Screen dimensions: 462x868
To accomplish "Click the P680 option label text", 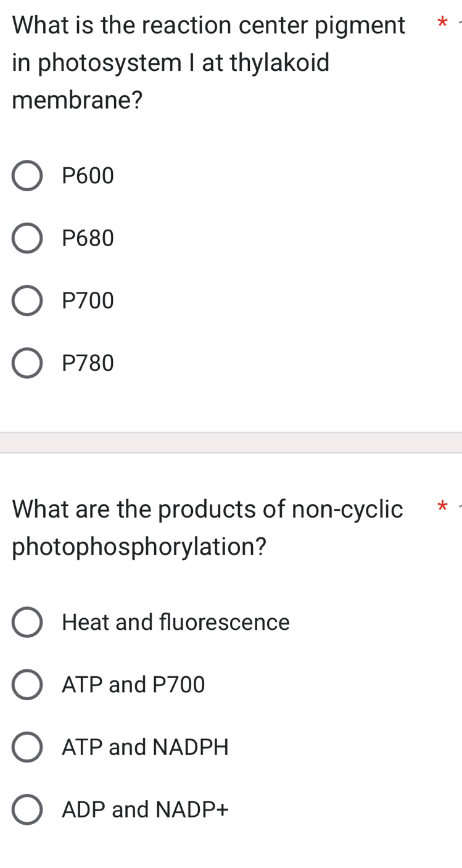I will point(88,238).
